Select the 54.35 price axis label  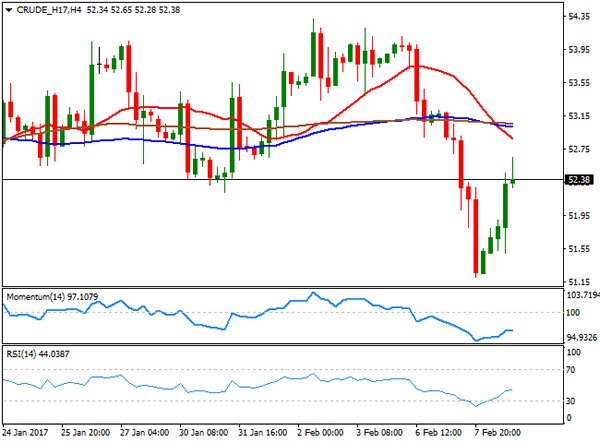[579, 16]
